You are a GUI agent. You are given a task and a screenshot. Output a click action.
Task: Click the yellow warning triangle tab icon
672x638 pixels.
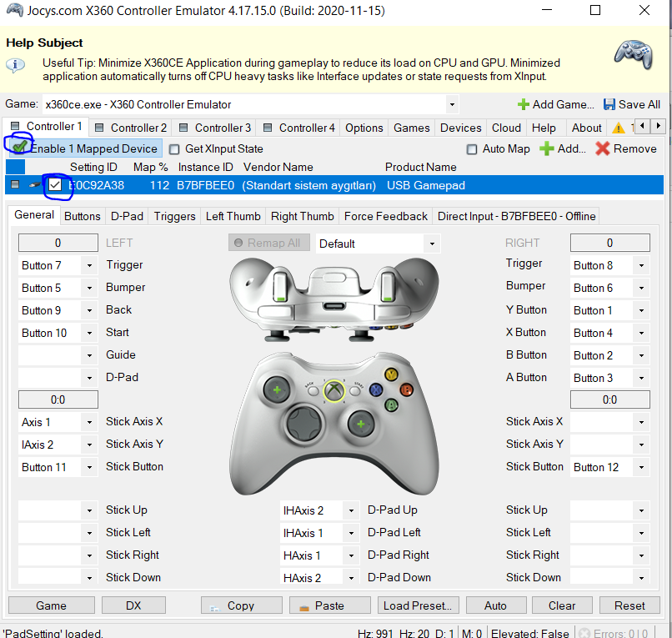[618, 128]
